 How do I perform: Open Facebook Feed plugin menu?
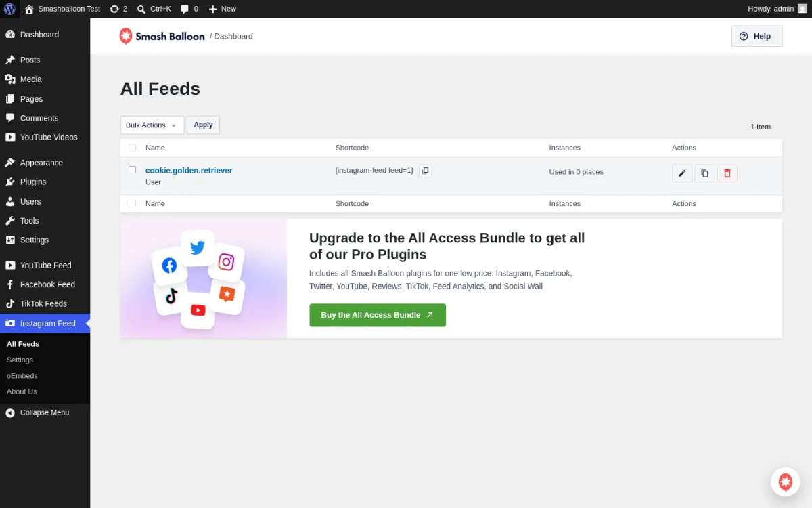45,284
